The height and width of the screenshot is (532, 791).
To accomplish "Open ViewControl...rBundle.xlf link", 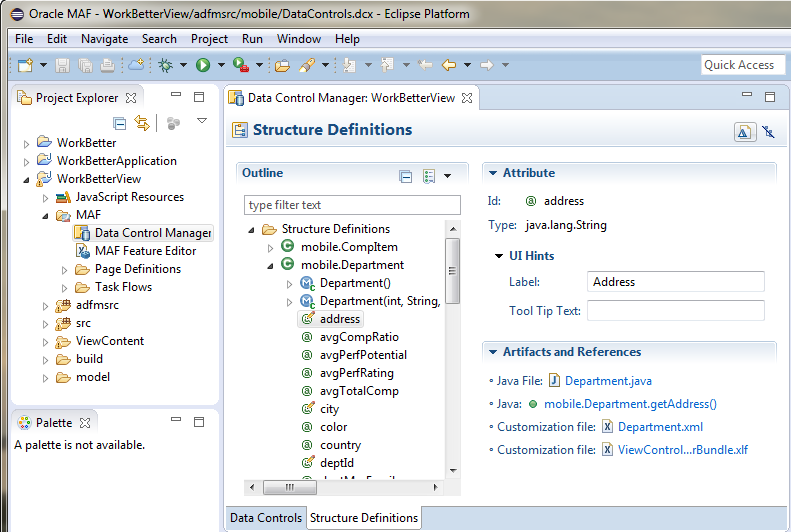I will tap(683, 450).
